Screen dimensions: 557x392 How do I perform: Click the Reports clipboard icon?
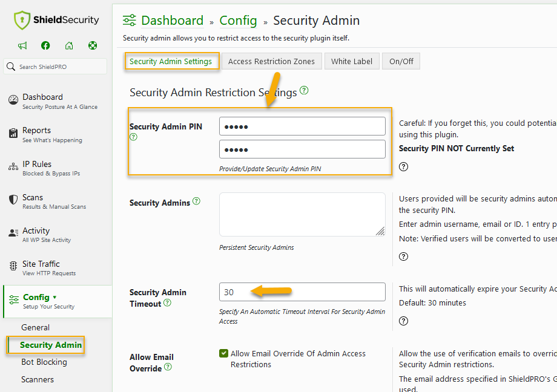pyautogui.click(x=13, y=133)
